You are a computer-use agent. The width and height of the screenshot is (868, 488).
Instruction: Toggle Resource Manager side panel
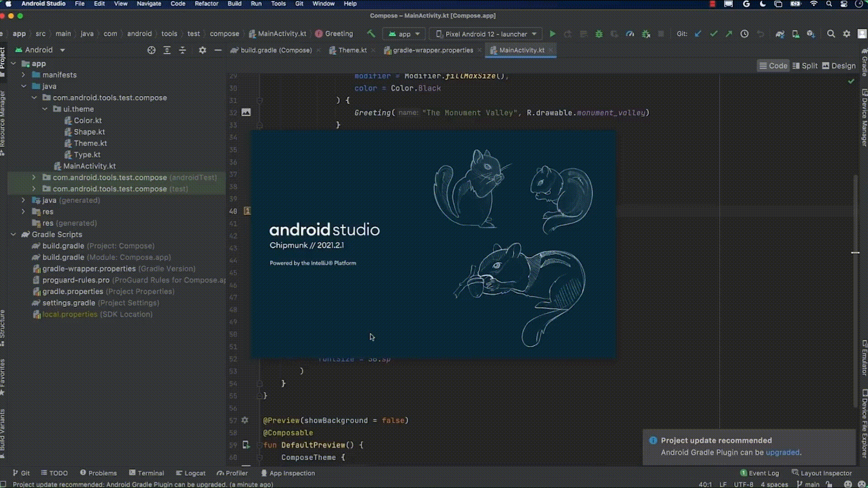(x=3, y=123)
